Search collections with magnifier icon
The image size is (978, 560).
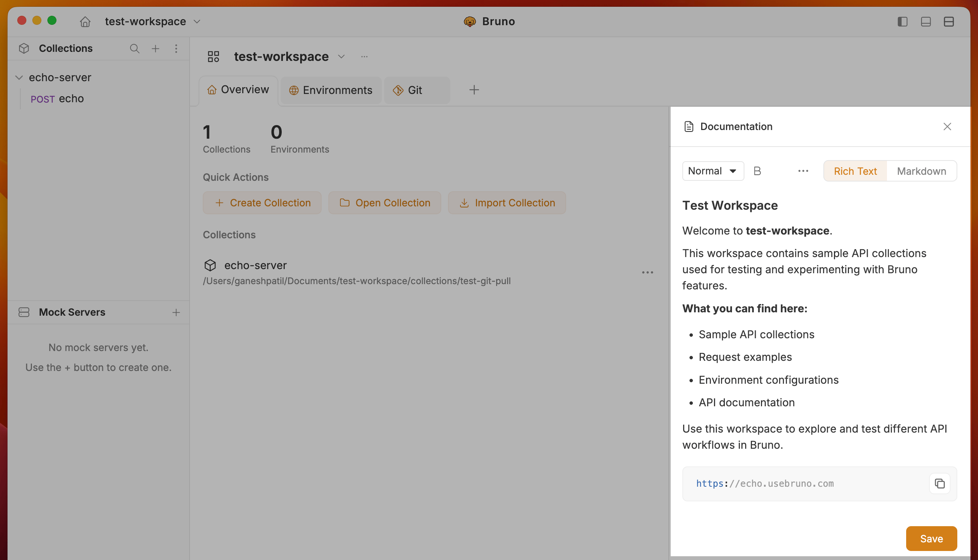click(134, 48)
